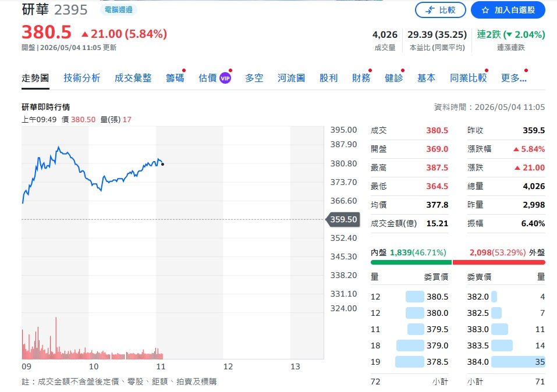
Task: Click the 加入自選股 button
Action: [x=508, y=10]
